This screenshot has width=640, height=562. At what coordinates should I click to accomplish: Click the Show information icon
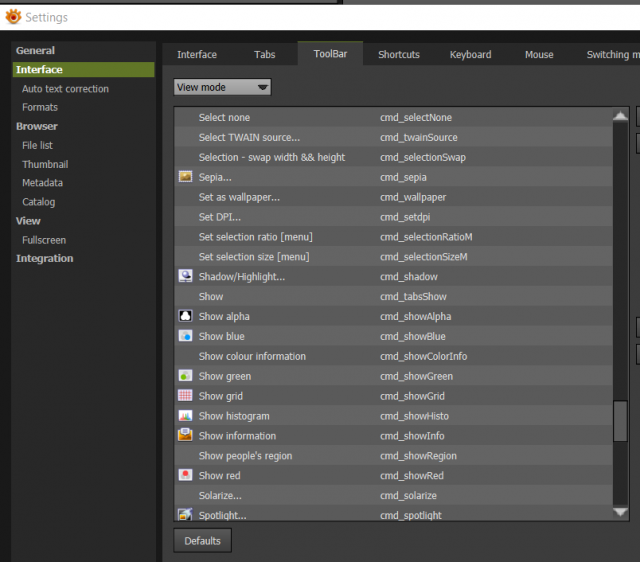185,435
